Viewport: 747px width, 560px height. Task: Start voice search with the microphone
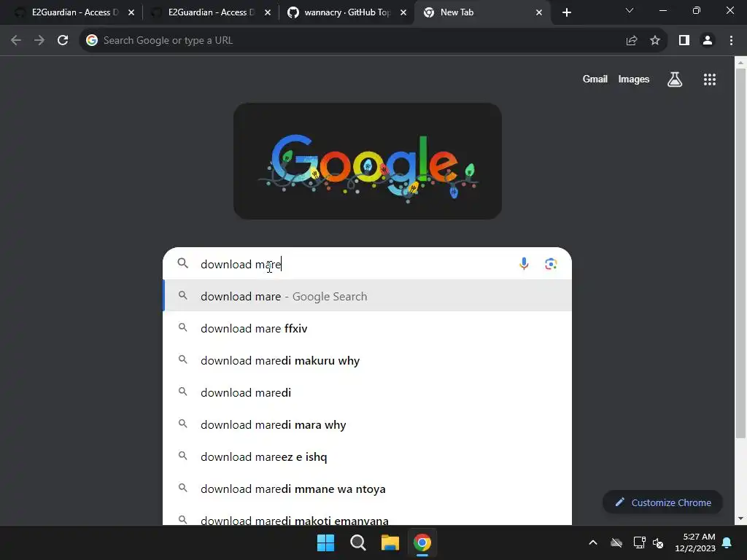[524, 264]
